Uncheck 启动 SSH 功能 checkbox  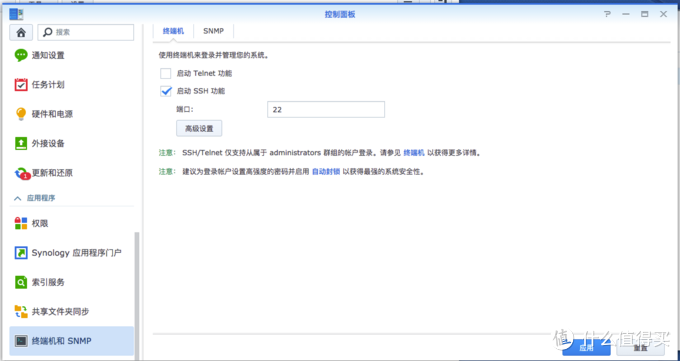pyautogui.click(x=166, y=91)
